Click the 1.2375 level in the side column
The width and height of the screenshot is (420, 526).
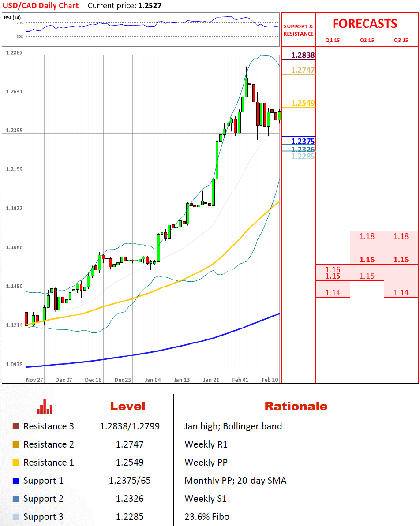tap(303, 141)
